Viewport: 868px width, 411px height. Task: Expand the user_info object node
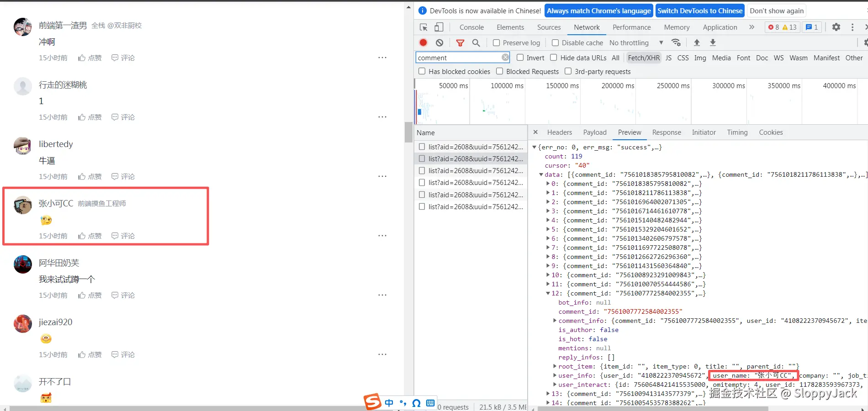555,375
